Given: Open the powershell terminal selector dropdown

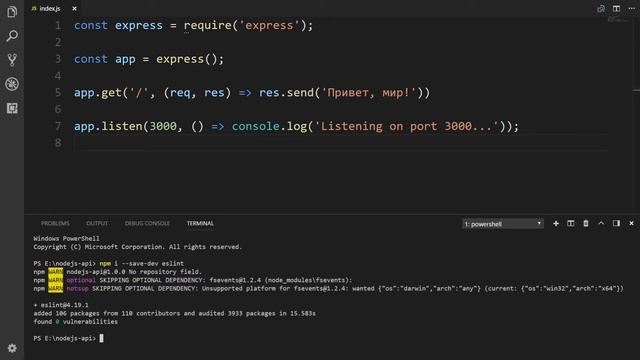Looking at the screenshot, I should pyautogui.click(x=502, y=224).
